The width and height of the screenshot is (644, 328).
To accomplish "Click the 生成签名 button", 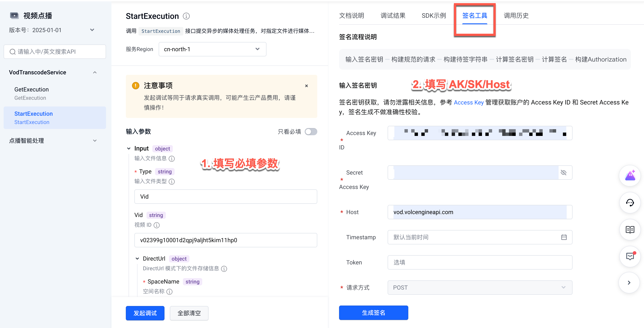I will 373,313.
